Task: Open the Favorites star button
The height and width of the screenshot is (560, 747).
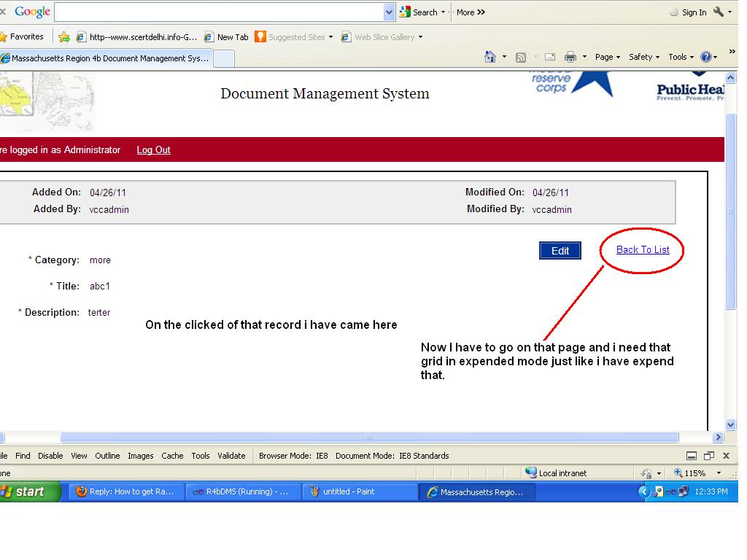Action: pyautogui.click(x=22, y=36)
